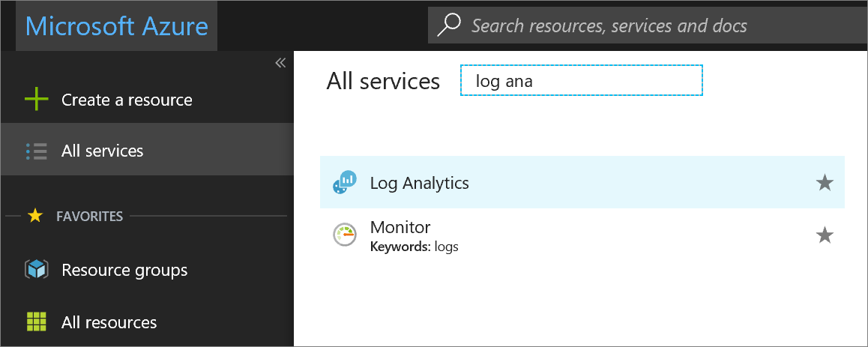Open Resource groups from favorites

point(124,270)
